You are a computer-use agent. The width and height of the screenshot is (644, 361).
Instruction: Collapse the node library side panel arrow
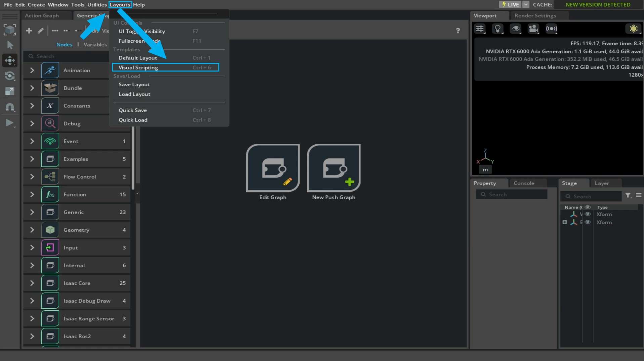pos(137,194)
